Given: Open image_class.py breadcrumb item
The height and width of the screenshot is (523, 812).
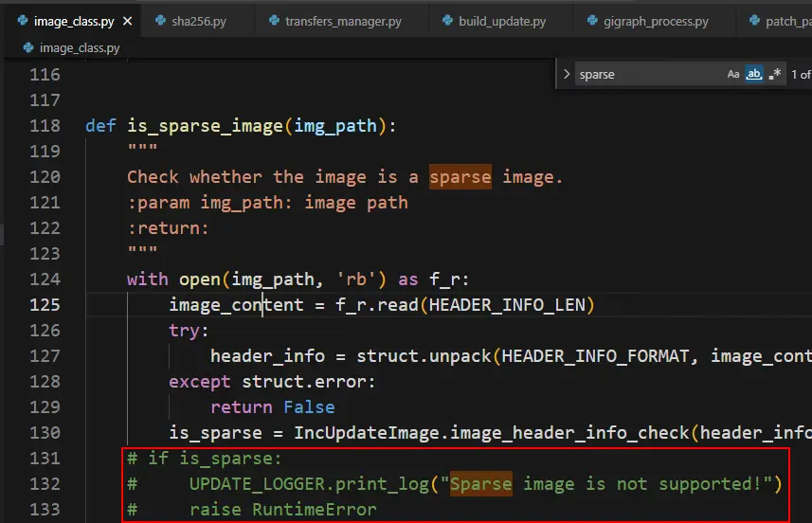Looking at the screenshot, I should pos(80,48).
